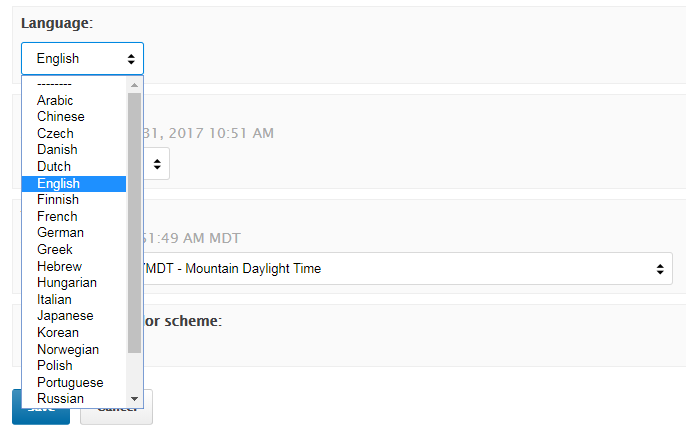Pick Czech from the dropdown options
686x432 pixels.
click(55, 133)
